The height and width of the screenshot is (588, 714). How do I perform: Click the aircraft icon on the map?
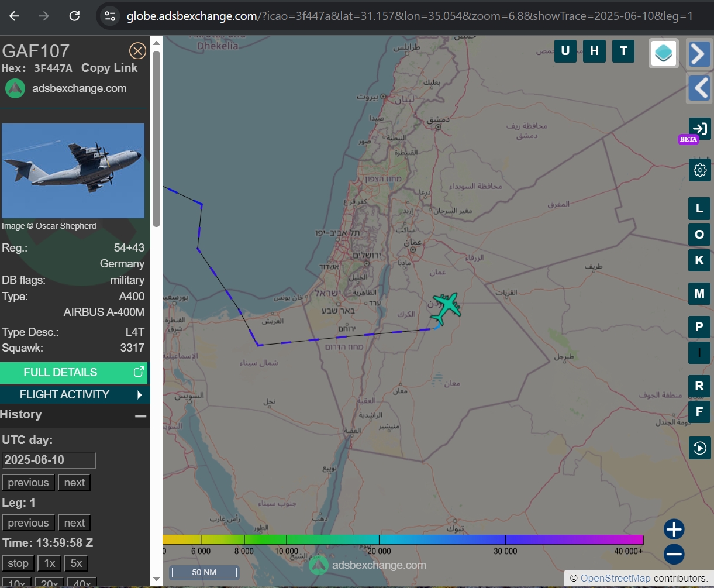point(446,308)
